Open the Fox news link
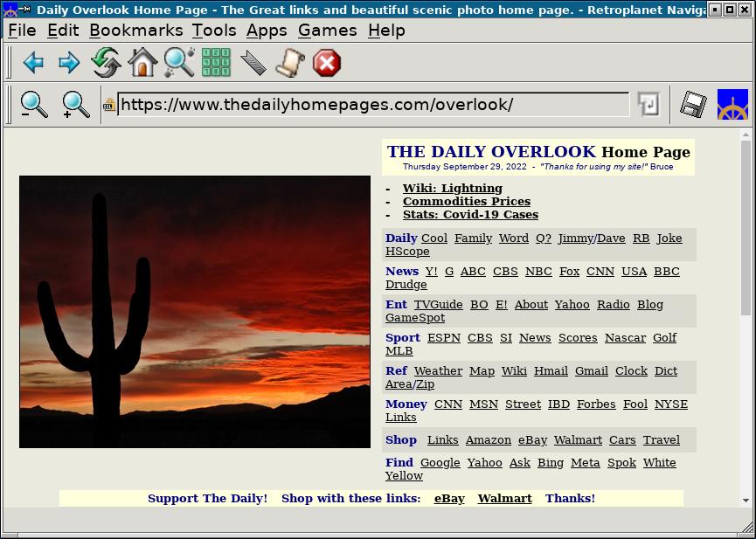756x539 pixels. [569, 272]
